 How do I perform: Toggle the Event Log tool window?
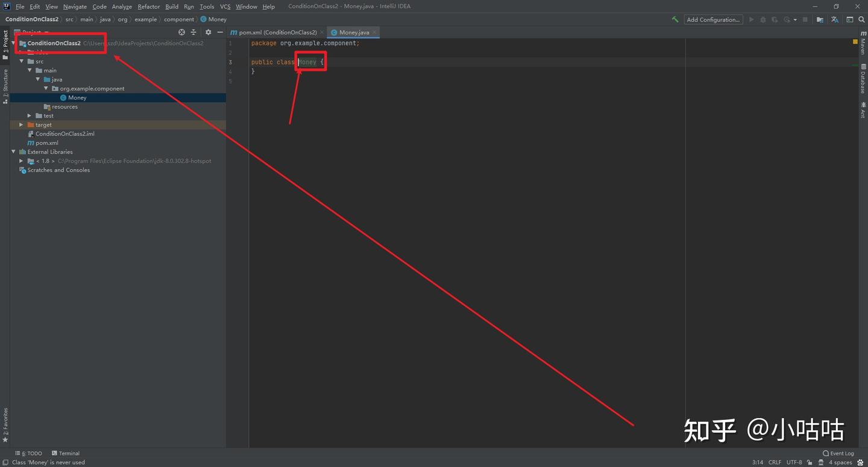click(838, 453)
